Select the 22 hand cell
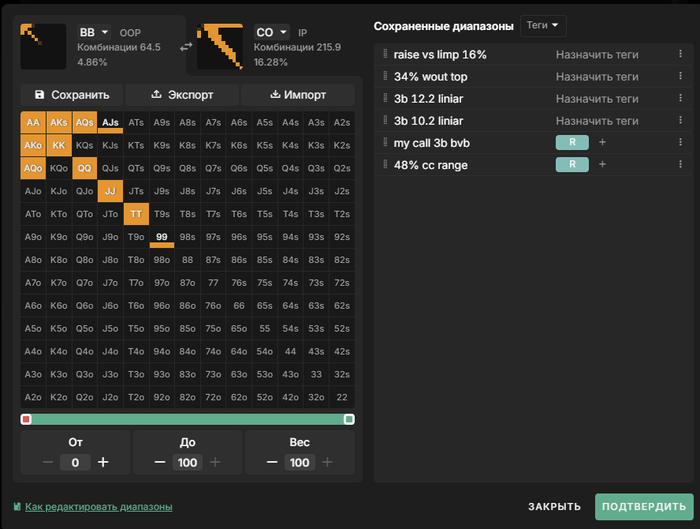The width and height of the screenshot is (700, 529). [x=342, y=397]
